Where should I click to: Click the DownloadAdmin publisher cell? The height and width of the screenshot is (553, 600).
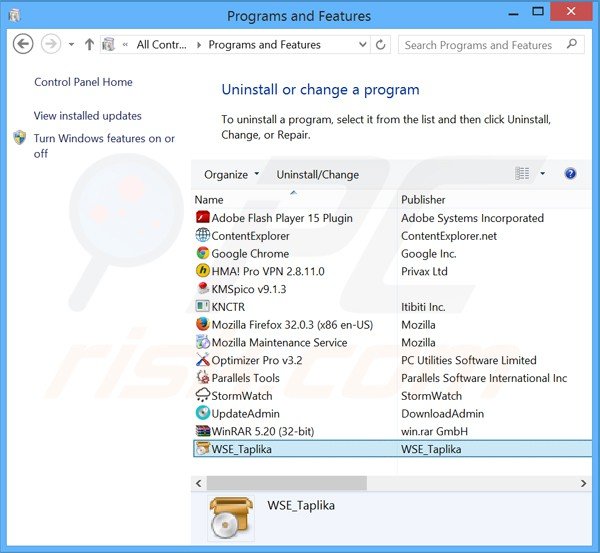coord(442,414)
